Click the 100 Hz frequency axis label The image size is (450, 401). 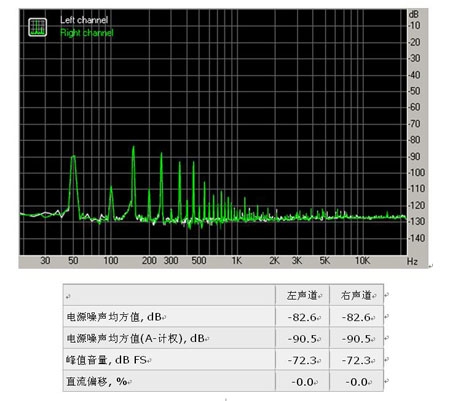pyautogui.click(x=111, y=261)
